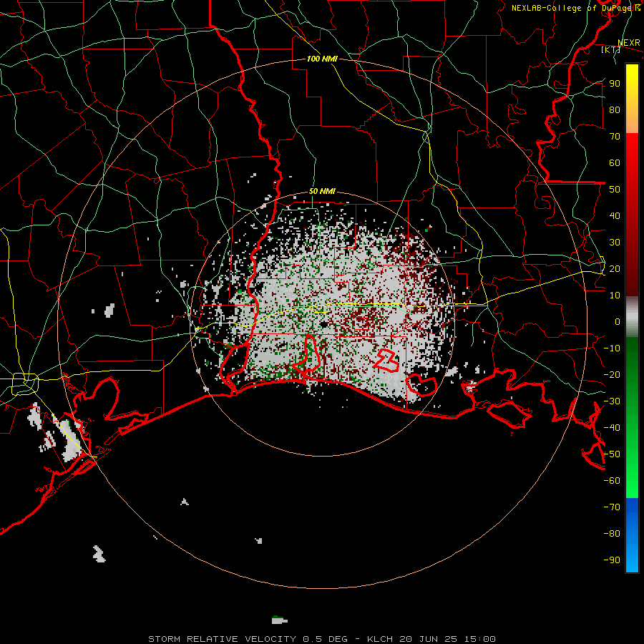
Task: Click the '50 NMI' range ring label
Action: click(x=323, y=191)
